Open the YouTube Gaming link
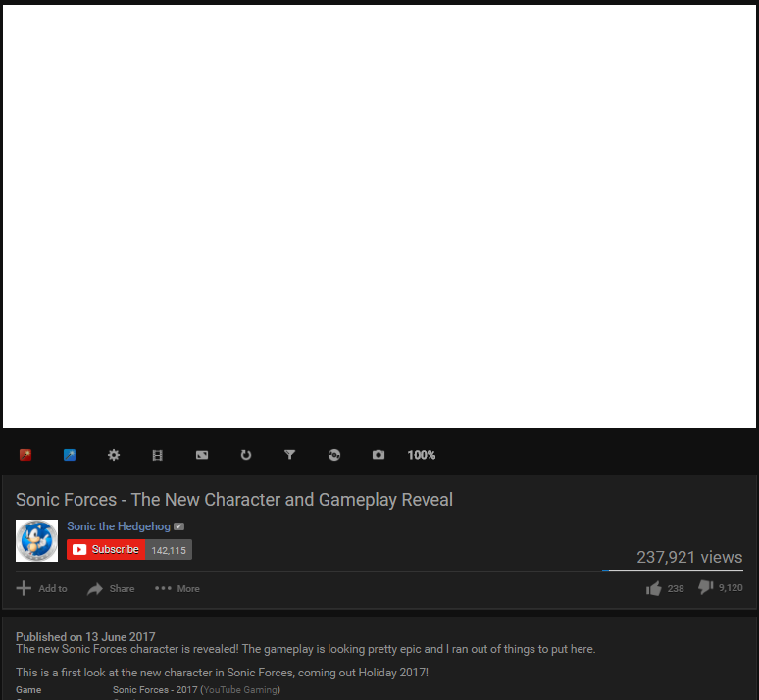 pyautogui.click(x=240, y=689)
